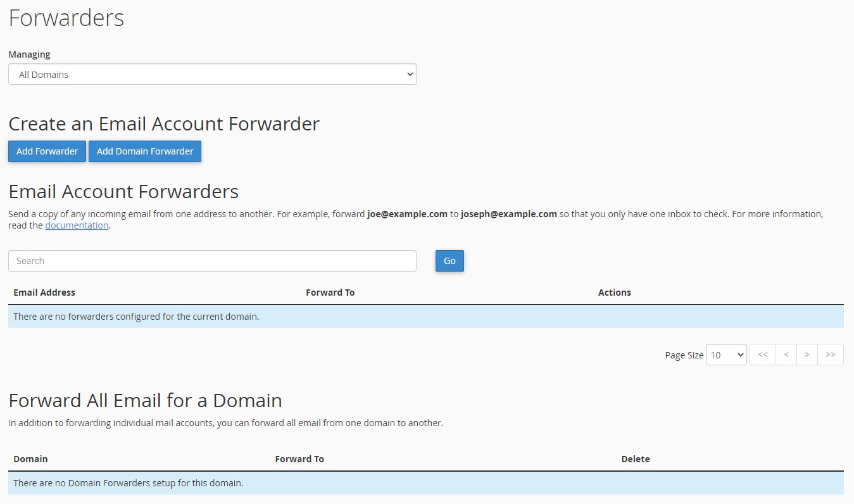854x504 pixels.
Task: Click the no forwarders configured notice row
Action: 136,317
